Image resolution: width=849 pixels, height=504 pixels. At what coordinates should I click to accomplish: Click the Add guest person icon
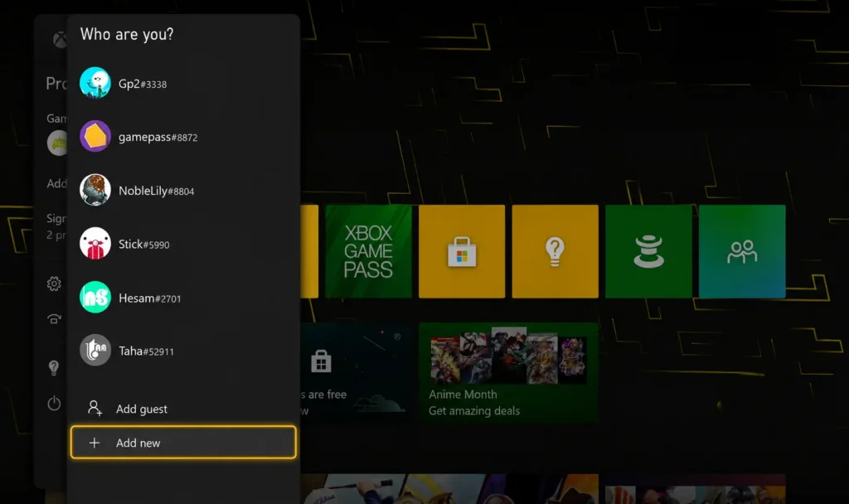pos(95,408)
